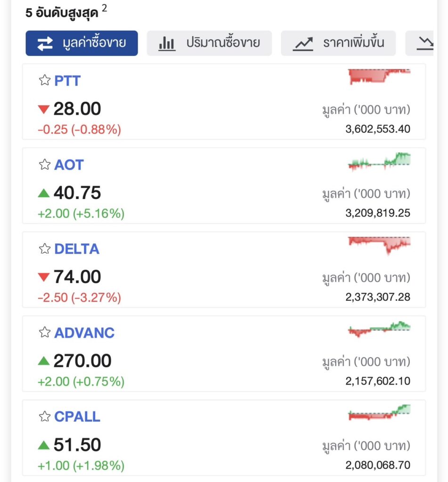Click footnote 2 beside 5 อันดับสูงสุด
Image resolution: width=448 pixels, height=482 pixels.
click(x=104, y=8)
